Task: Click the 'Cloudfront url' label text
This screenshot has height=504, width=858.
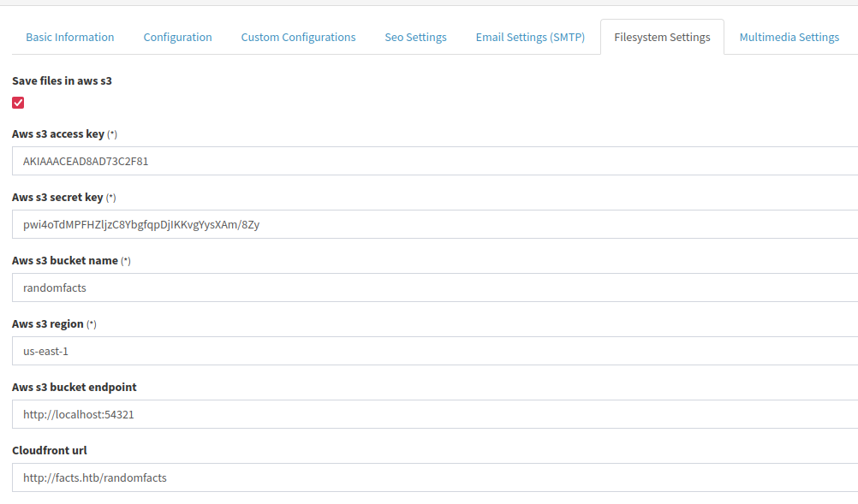Action: [50, 450]
